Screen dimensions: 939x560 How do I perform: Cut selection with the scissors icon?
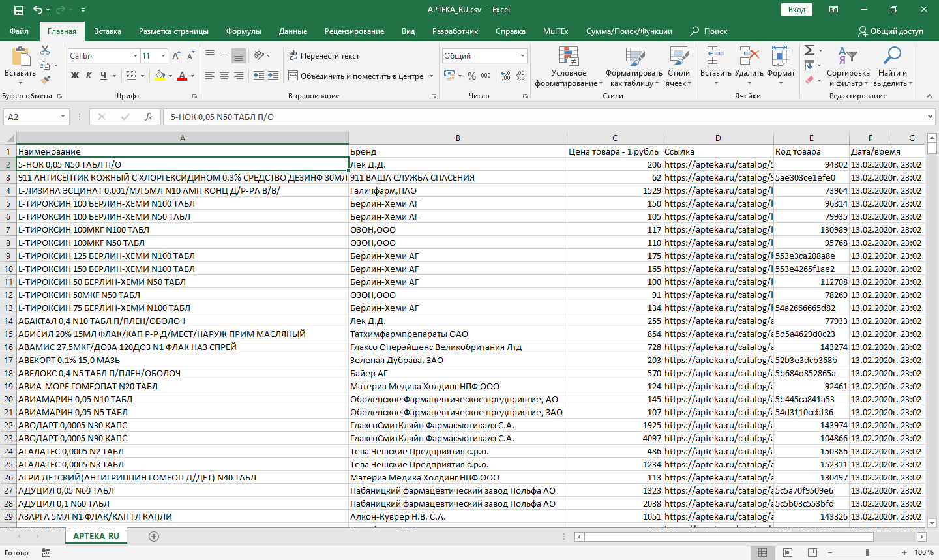45,50
